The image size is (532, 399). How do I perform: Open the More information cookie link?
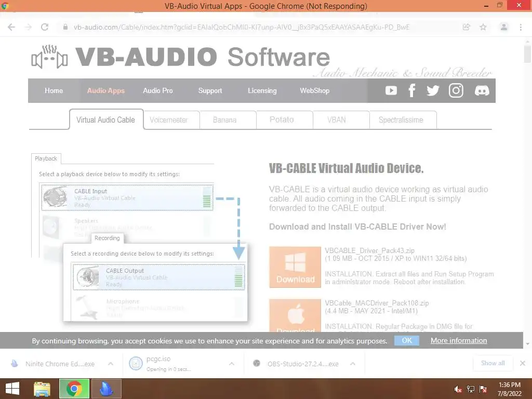click(x=459, y=340)
